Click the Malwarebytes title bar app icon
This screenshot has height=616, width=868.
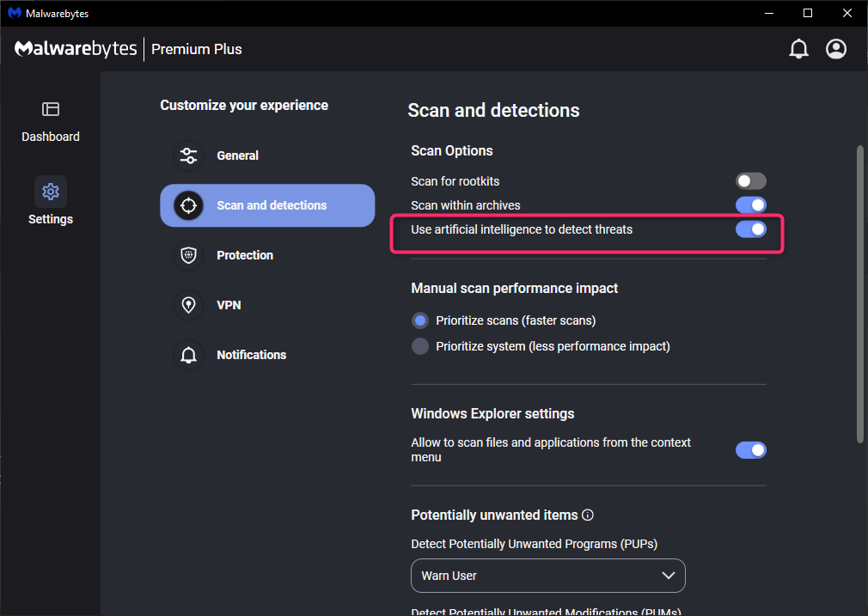[15, 13]
